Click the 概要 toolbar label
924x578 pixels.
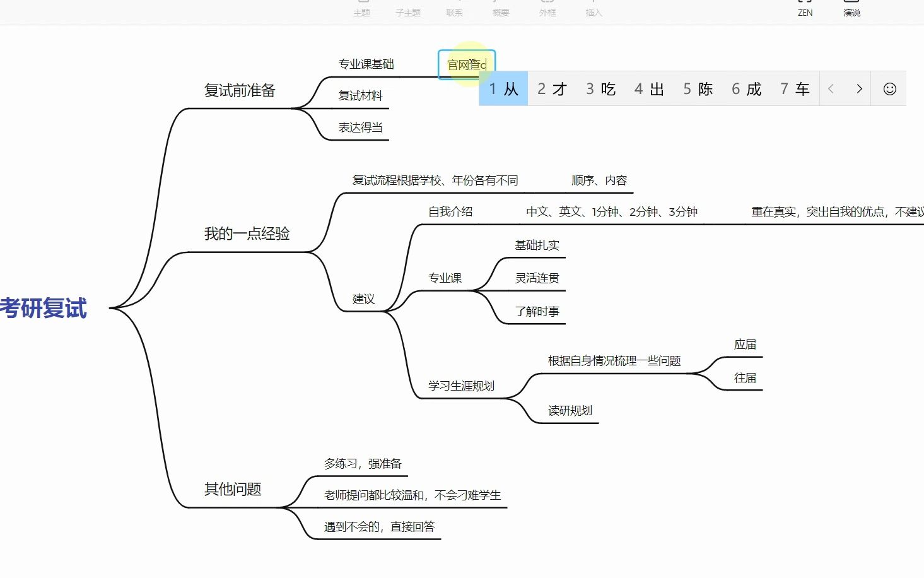click(501, 13)
